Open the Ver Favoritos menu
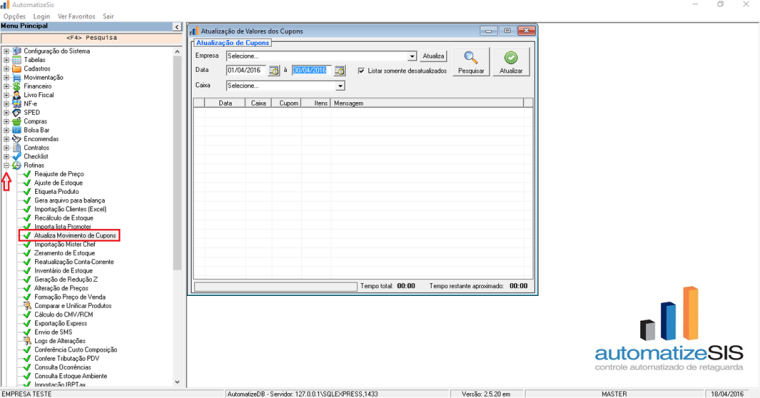Image resolution: width=760 pixels, height=398 pixels. 76,16
